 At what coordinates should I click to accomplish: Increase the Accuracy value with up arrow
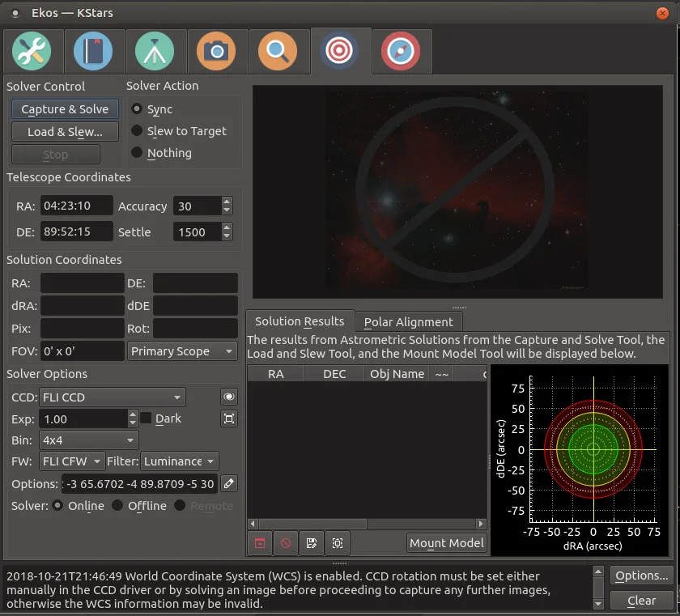pos(227,202)
